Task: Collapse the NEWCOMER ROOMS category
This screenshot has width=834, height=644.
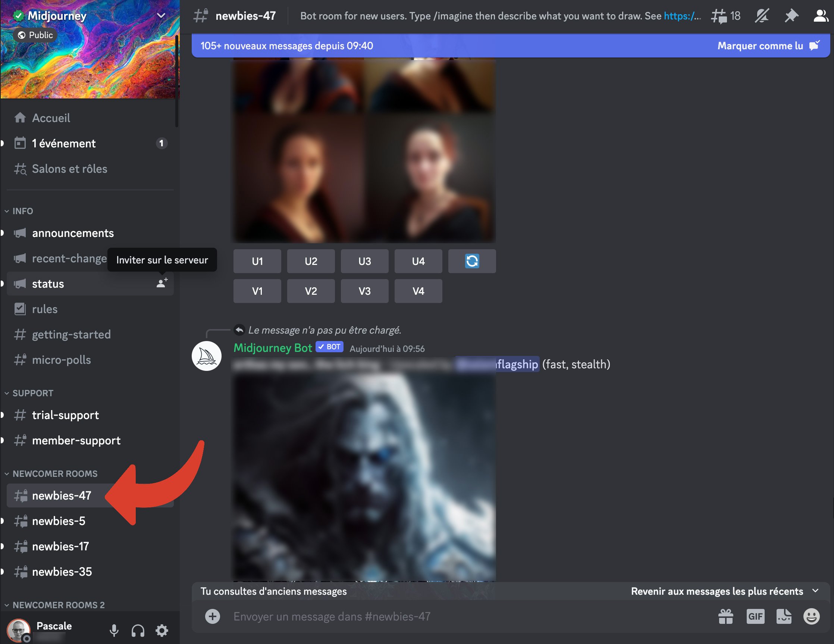Action: click(54, 473)
